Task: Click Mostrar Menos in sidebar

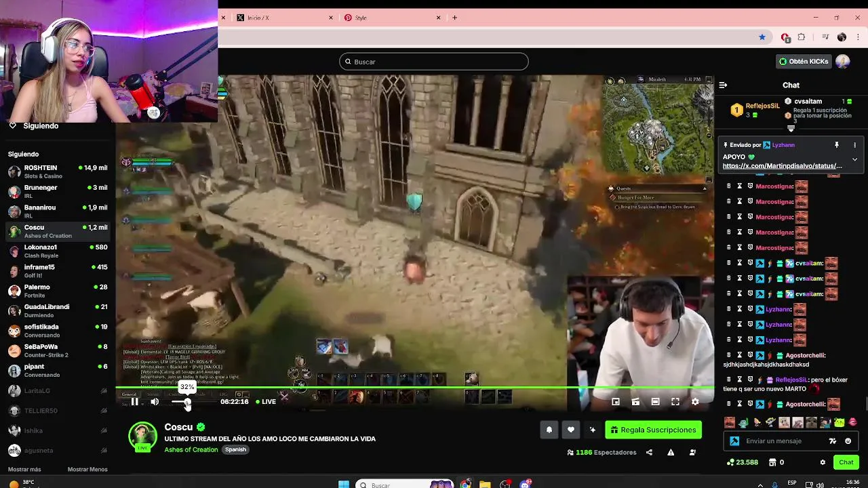Action: pyautogui.click(x=87, y=470)
